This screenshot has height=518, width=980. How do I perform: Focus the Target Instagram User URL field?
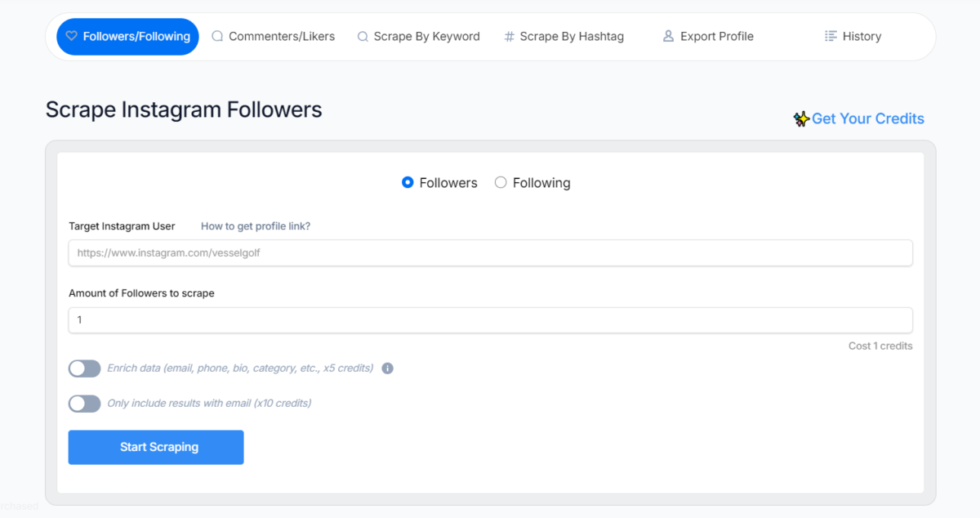pyautogui.click(x=490, y=253)
